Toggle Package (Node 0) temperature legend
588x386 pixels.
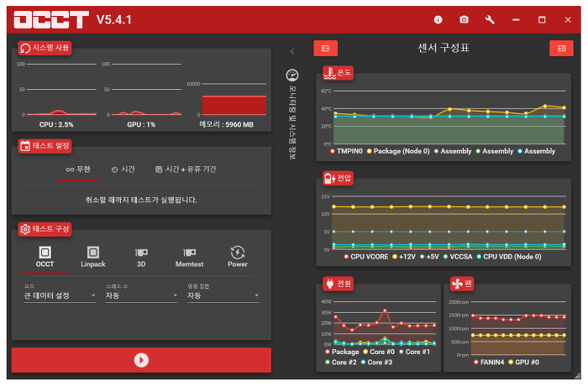point(398,151)
